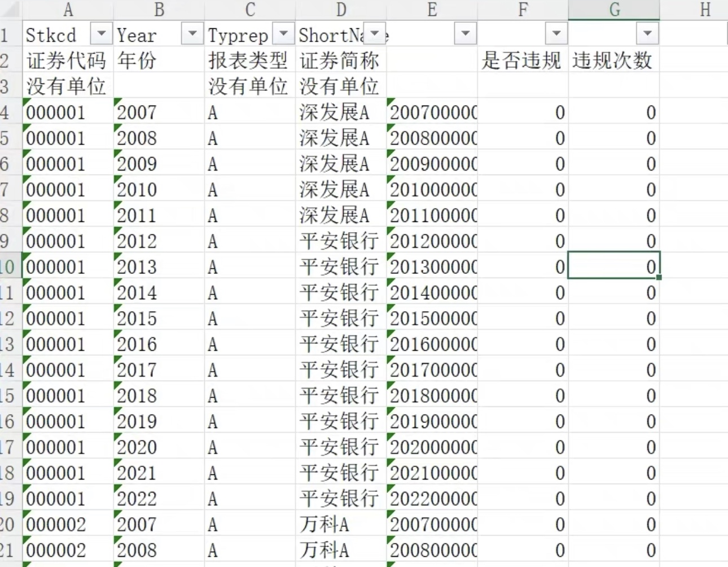Click column E cell in row 5
728x567 pixels.
click(x=432, y=138)
